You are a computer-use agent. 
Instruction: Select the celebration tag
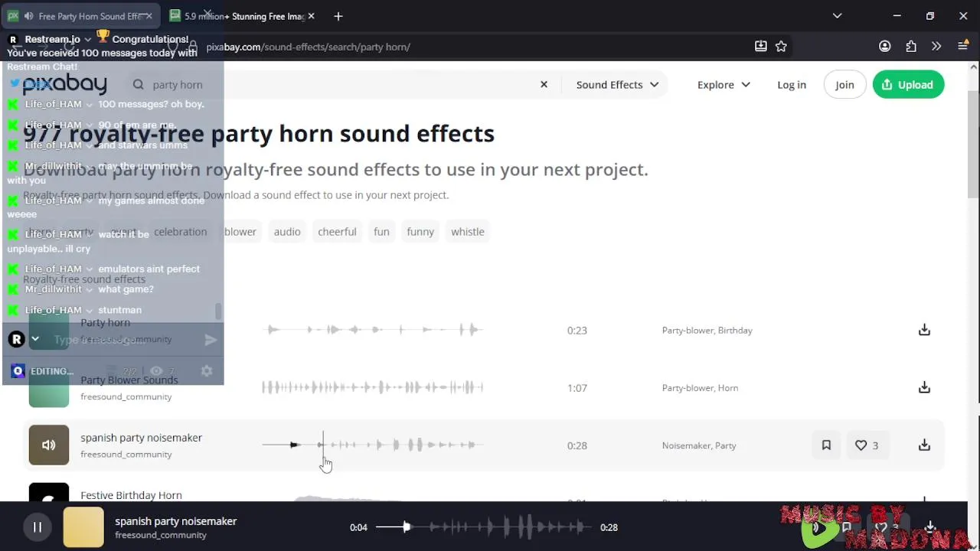[180, 231]
